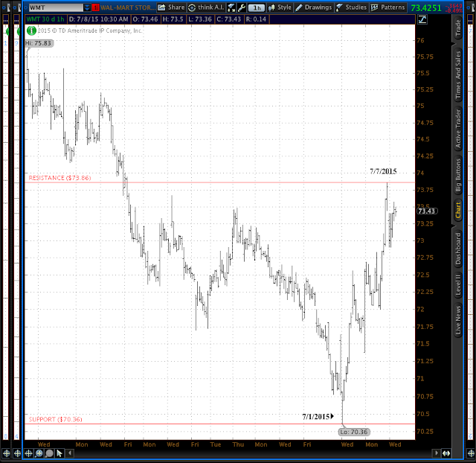The width and height of the screenshot is (476, 463).
Task: Open the Dashboard sidebar tab
Action: coord(458,249)
